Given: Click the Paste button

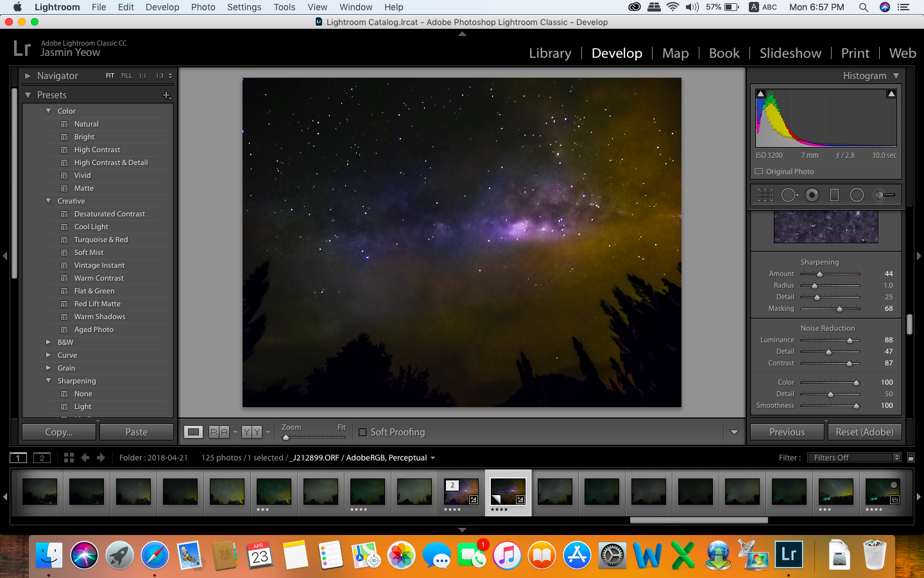Looking at the screenshot, I should pos(137,432).
